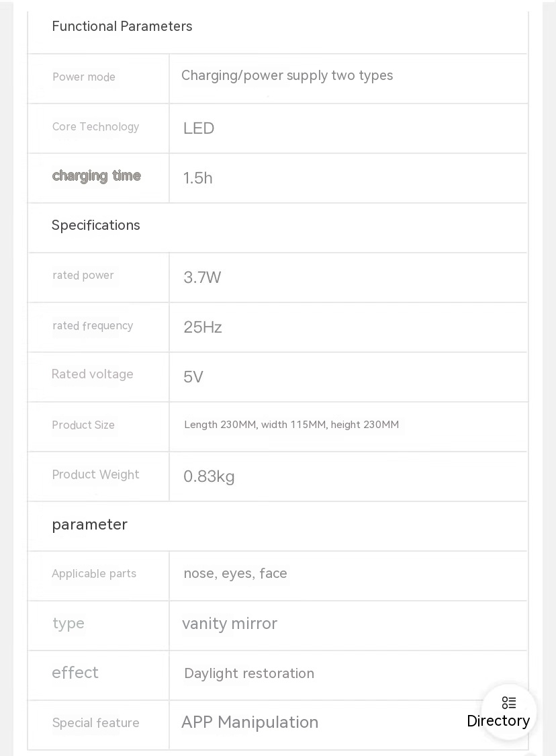Select the Product Size dimensions text
This screenshot has width=556, height=756.
[x=291, y=425]
